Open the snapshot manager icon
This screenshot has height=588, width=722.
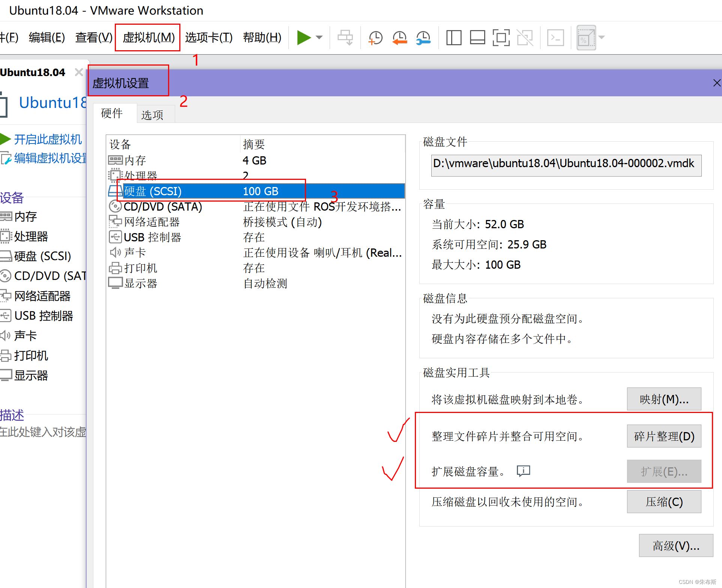pyautogui.click(x=423, y=37)
